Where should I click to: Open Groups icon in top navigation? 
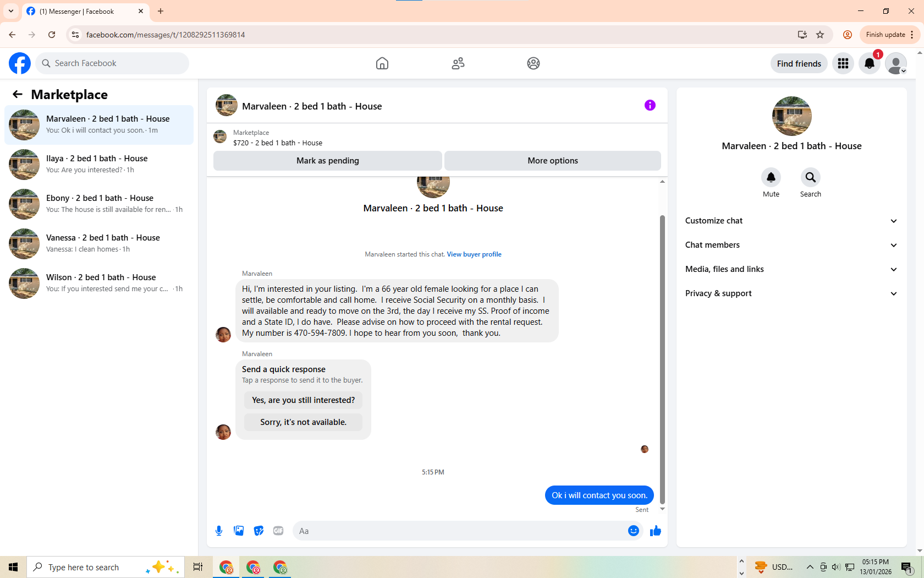pos(533,63)
